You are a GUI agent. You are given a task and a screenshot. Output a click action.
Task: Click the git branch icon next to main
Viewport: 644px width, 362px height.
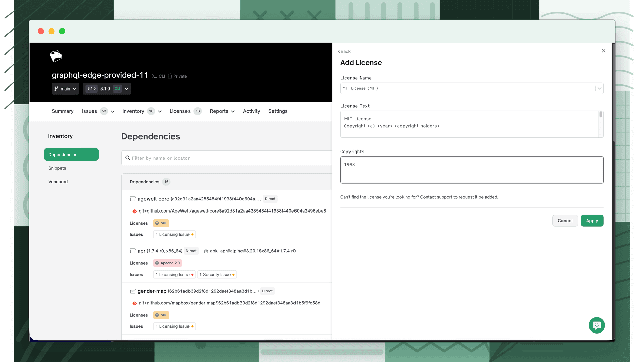(x=56, y=89)
